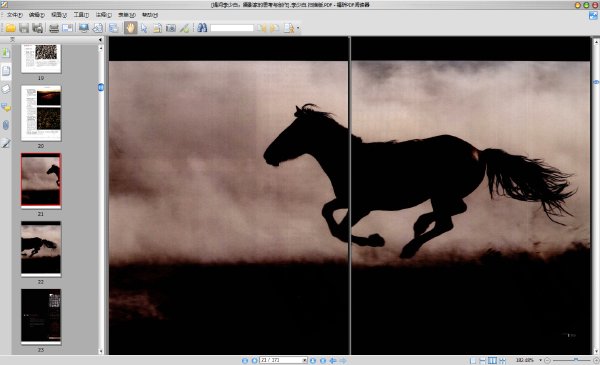This screenshot has width=600, height=365.
Task: Switch to continuous page view mode
Action: tap(483, 360)
